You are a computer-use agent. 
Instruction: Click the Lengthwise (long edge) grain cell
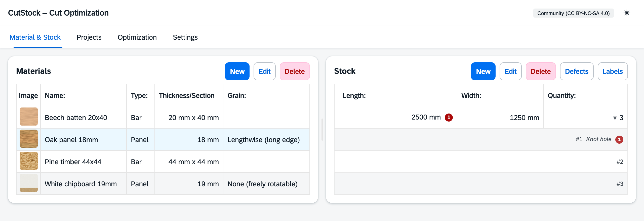(266, 140)
